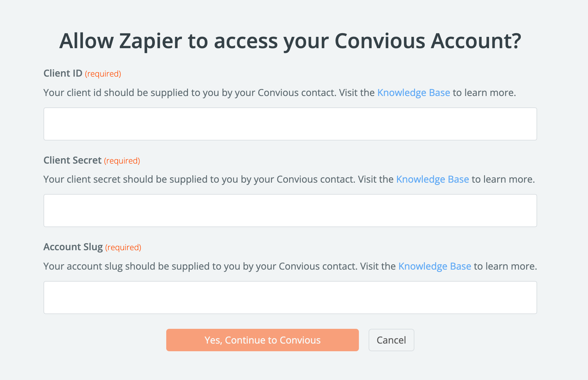Click the required marker beside Account Slug
Screen dimensions: 588x380
[x=123, y=247]
